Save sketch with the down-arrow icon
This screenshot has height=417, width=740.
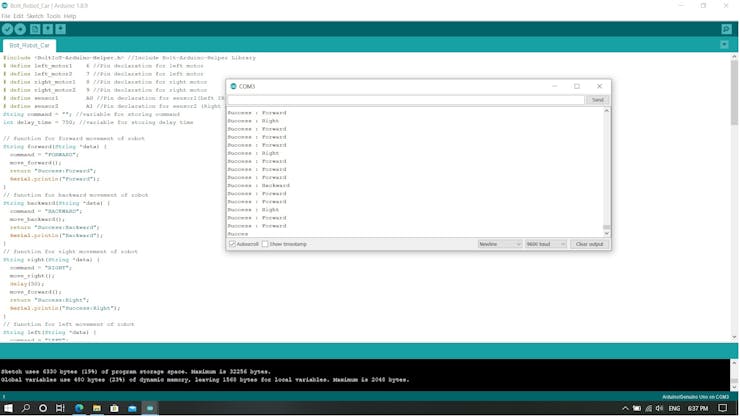pos(60,29)
